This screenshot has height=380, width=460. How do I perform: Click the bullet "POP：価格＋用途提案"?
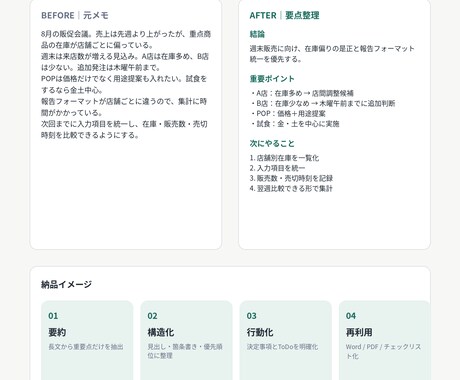tap(288, 114)
